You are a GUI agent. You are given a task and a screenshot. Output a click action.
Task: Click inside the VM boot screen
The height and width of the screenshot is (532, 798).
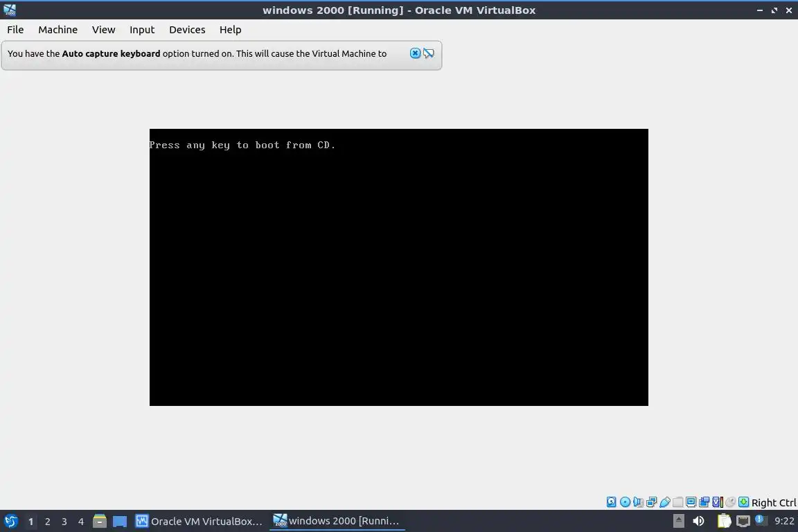[398, 267]
